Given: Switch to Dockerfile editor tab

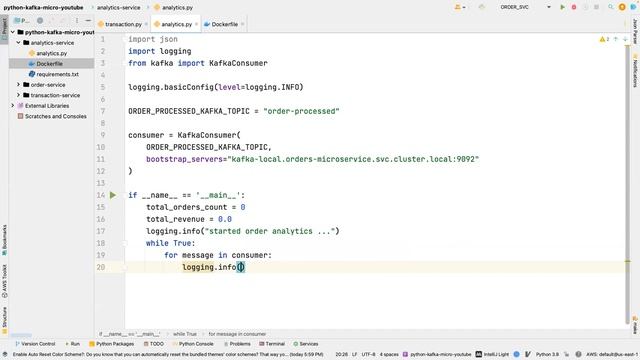Looking at the screenshot, I should pos(224,24).
